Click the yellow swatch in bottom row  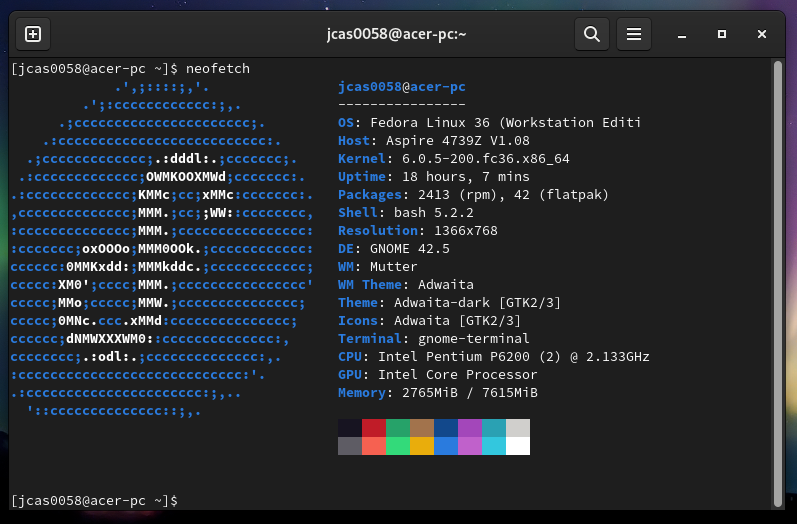point(422,446)
